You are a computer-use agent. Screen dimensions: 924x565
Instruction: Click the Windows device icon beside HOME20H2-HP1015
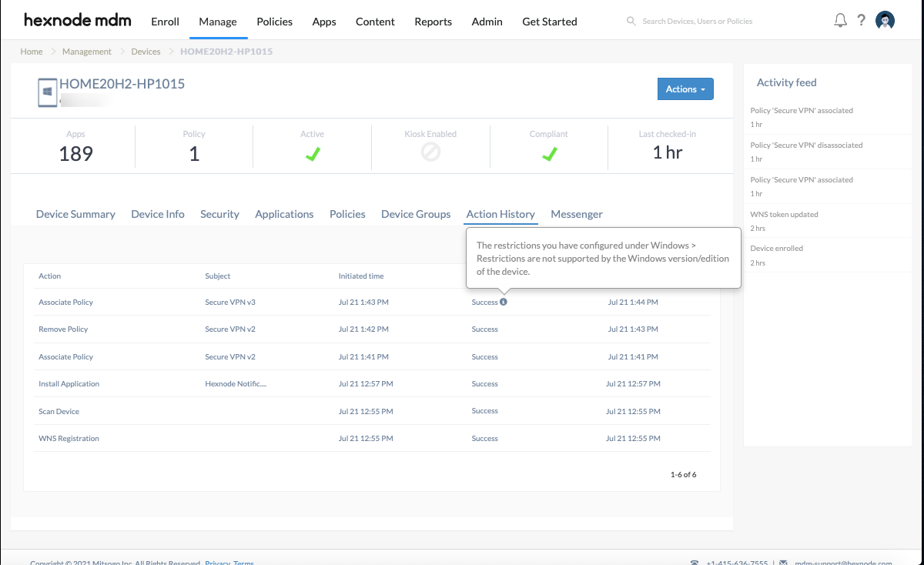[48, 91]
